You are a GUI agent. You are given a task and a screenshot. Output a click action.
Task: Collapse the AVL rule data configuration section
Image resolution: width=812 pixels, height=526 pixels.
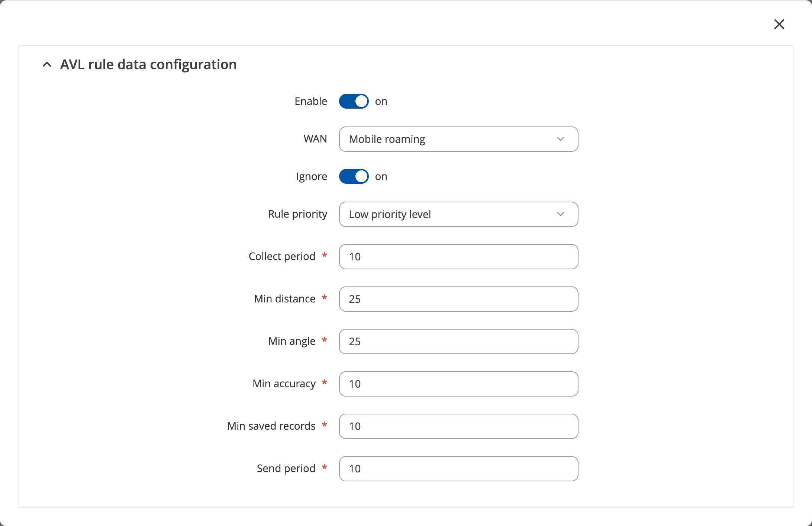[x=47, y=65]
